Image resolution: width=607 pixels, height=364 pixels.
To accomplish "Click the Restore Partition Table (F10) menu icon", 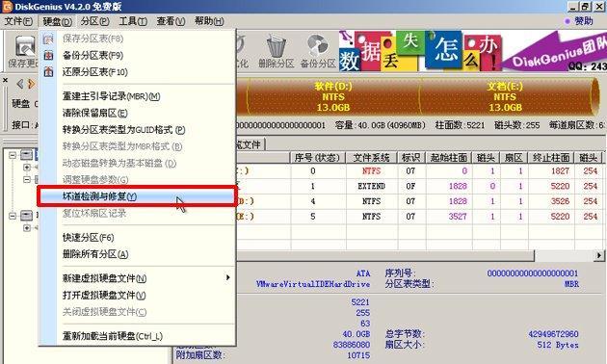I will [48, 72].
